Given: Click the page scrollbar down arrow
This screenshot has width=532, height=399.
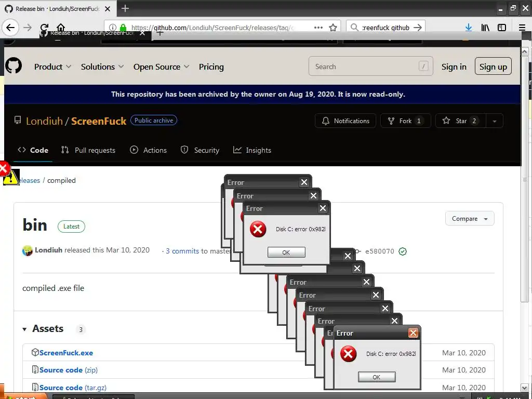Looking at the screenshot, I should 525,388.
